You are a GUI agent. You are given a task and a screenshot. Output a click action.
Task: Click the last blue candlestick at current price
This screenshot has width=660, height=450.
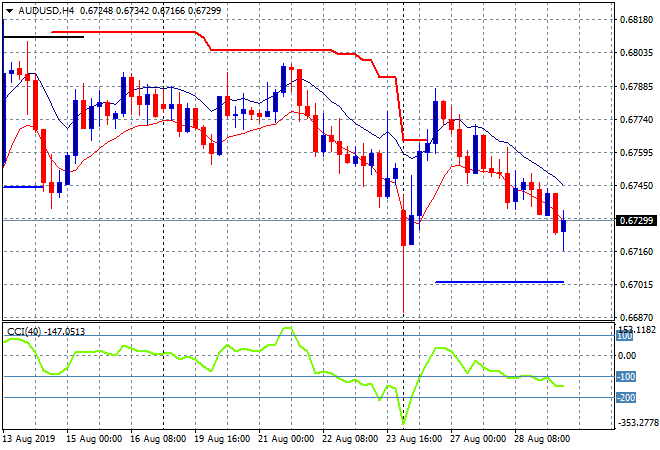point(564,226)
